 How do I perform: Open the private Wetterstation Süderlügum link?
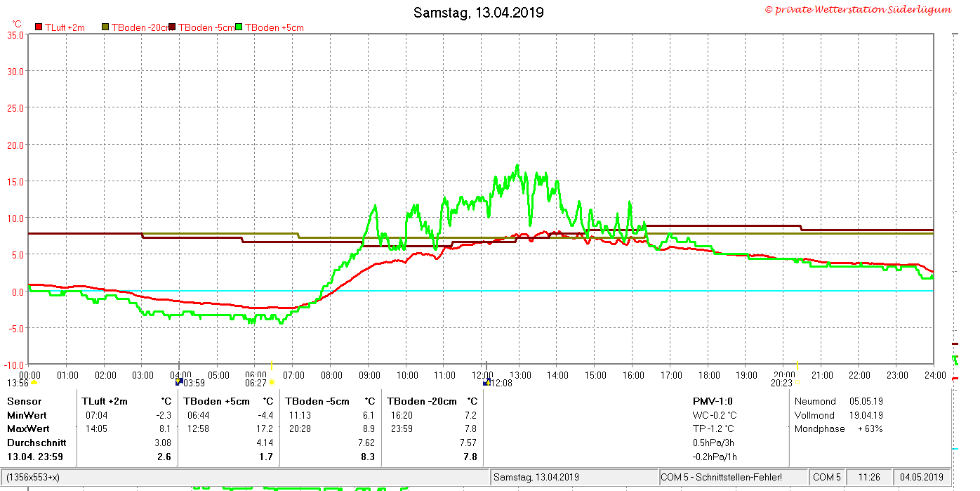pos(858,9)
